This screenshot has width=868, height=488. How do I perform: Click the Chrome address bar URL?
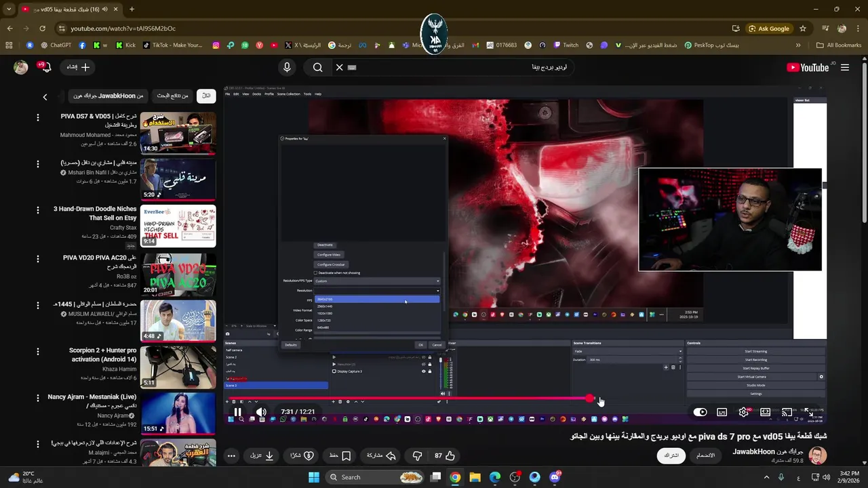[123, 28]
